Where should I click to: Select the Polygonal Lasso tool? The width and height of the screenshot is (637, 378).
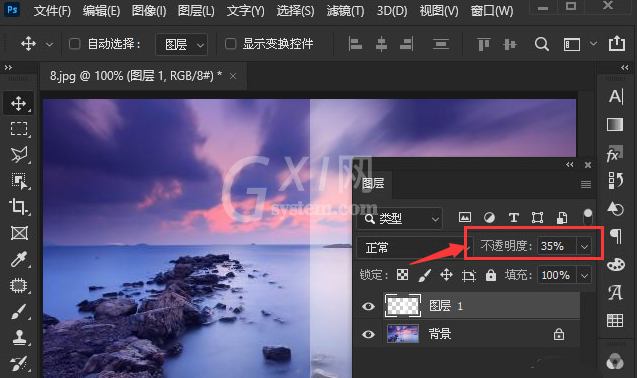(x=19, y=155)
